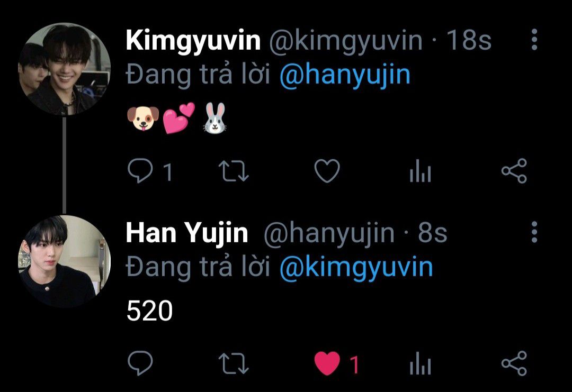Retweet Kimgyuvin's emoji tweet

point(234,171)
